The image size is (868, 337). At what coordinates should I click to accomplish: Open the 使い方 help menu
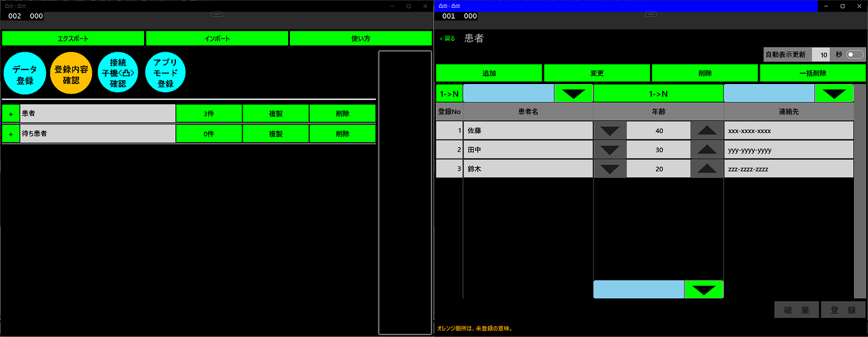(361, 39)
